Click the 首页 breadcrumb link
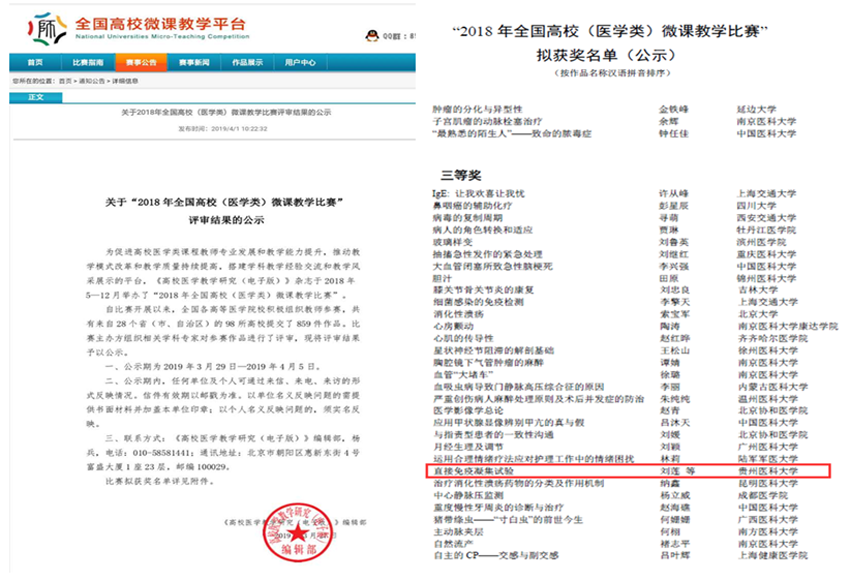 click(65, 81)
